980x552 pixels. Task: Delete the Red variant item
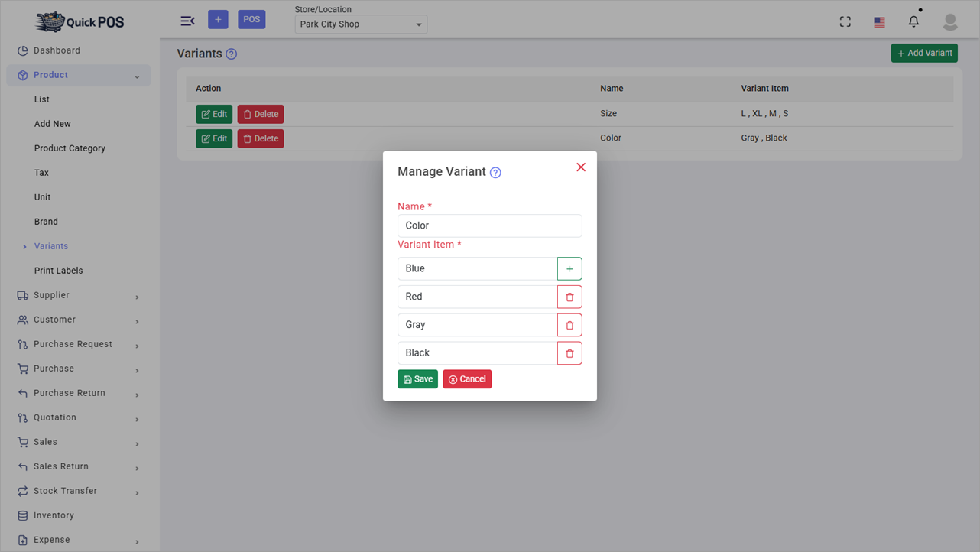pos(570,297)
